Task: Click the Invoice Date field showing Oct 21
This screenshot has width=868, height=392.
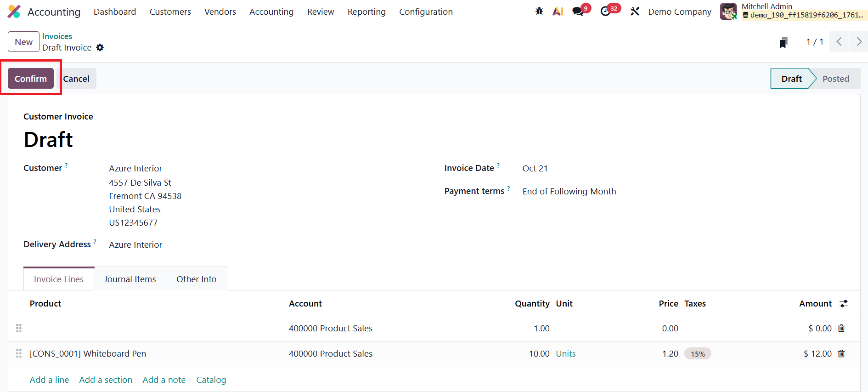Action: point(535,169)
